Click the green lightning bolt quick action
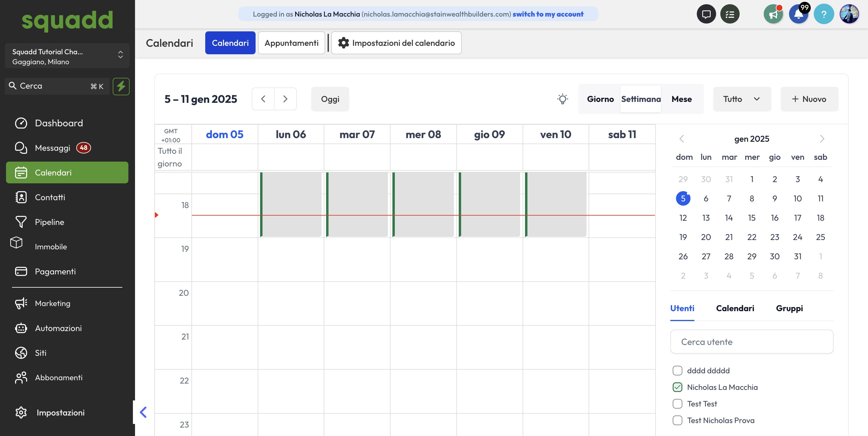 121,86
